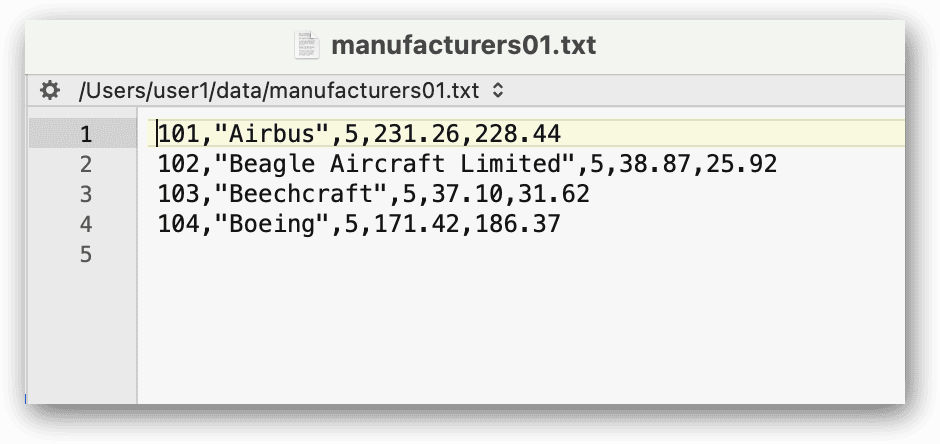
Task: Select line number 1 in gutter
Action: point(86,134)
